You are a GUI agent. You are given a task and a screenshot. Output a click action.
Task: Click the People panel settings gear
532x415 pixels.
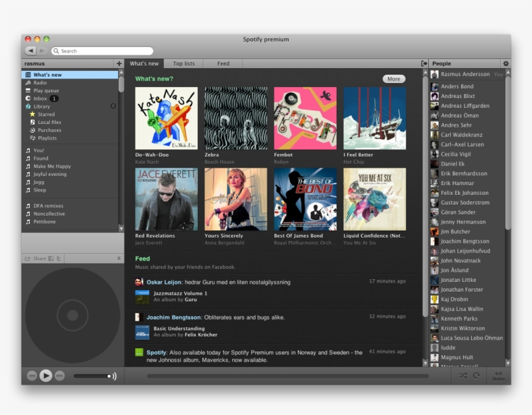tap(505, 64)
